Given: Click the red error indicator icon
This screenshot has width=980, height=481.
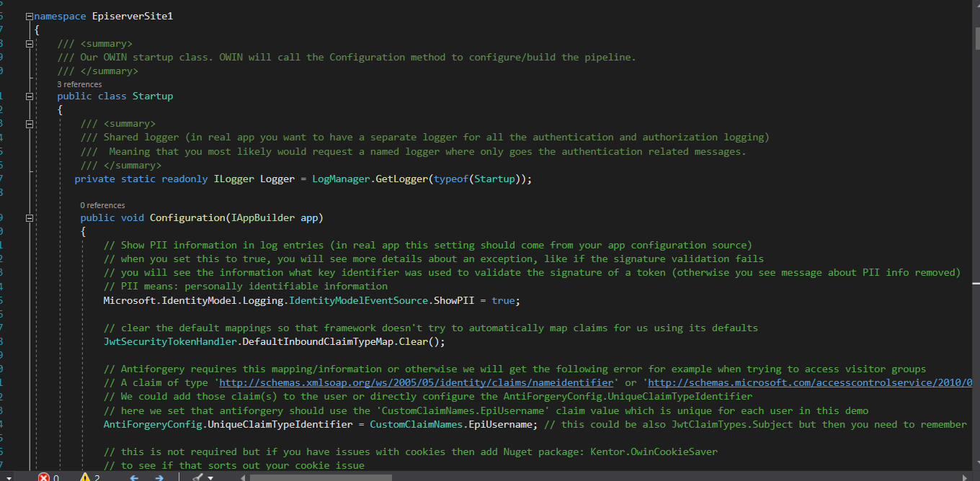Looking at the screenshot, I should 44,477.
